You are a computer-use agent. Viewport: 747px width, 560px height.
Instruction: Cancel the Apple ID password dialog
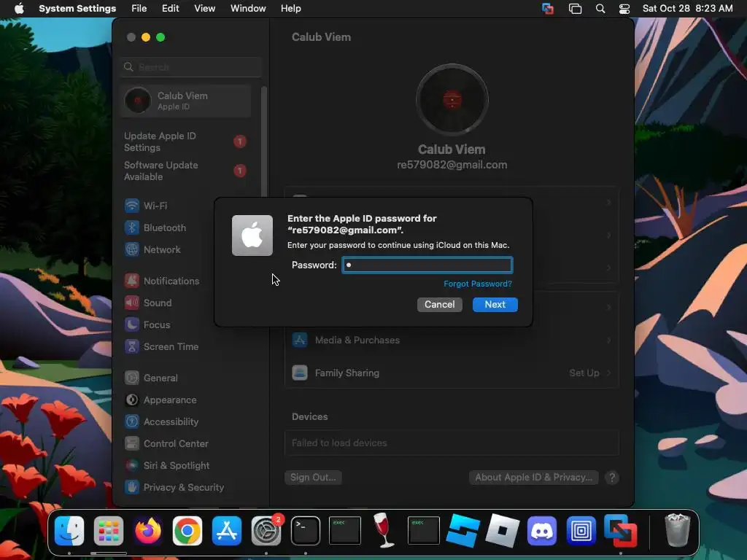pos(440,305)
